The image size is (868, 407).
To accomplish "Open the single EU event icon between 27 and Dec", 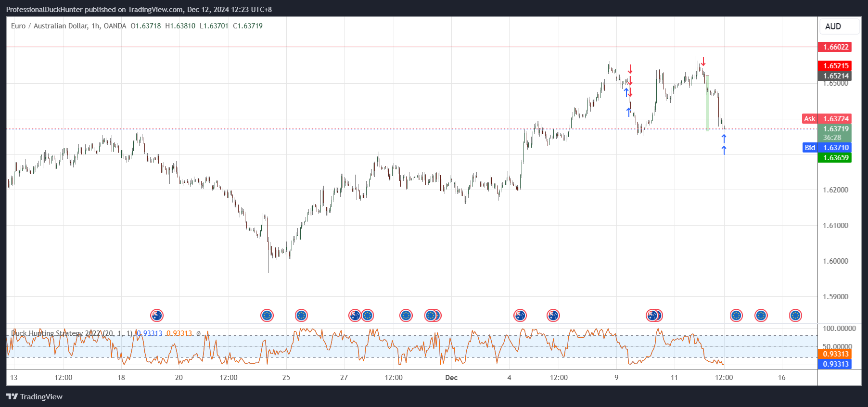I will [406, 316].
